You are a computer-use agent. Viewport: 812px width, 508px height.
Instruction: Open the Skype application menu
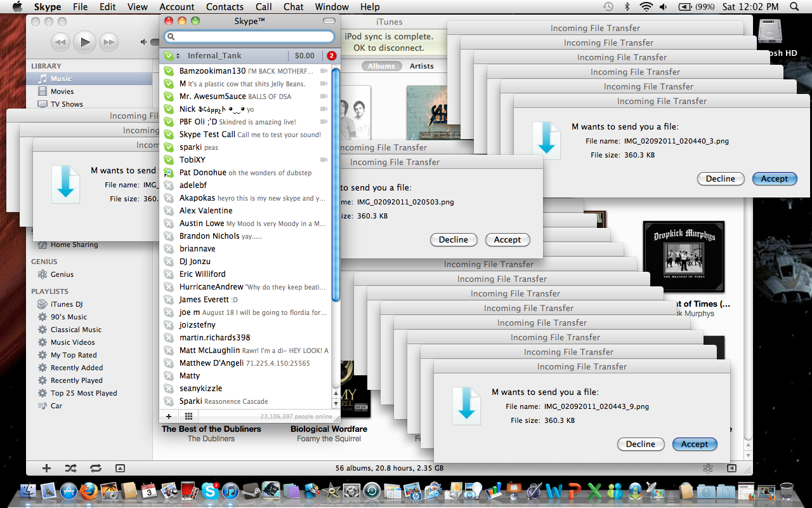47,7
